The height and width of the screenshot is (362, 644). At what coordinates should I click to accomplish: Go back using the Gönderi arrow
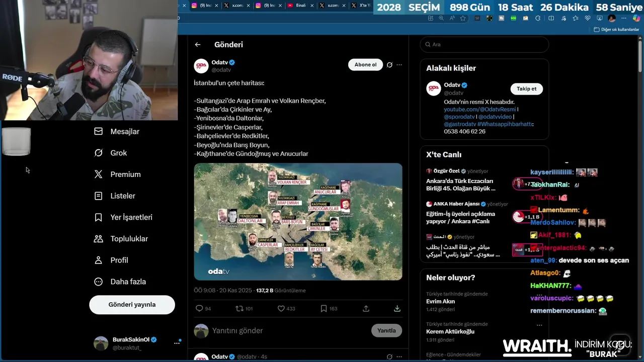[x=198, y=45]
